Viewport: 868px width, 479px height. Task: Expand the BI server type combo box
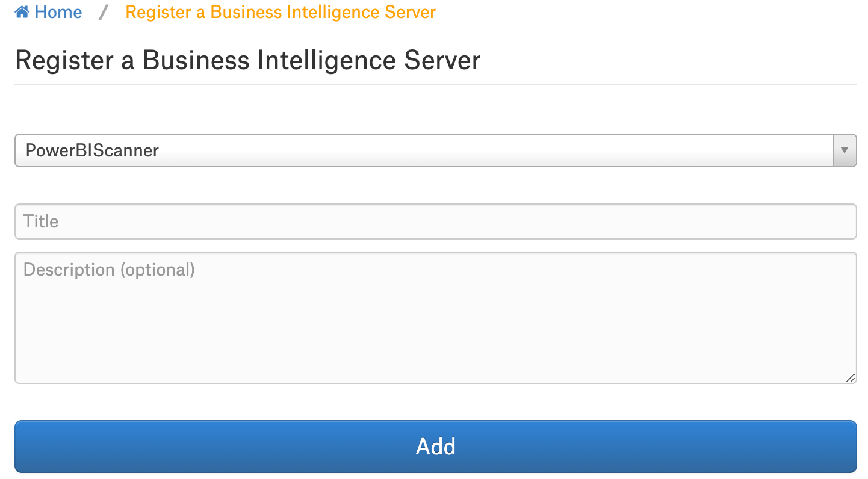pos(435,150)
